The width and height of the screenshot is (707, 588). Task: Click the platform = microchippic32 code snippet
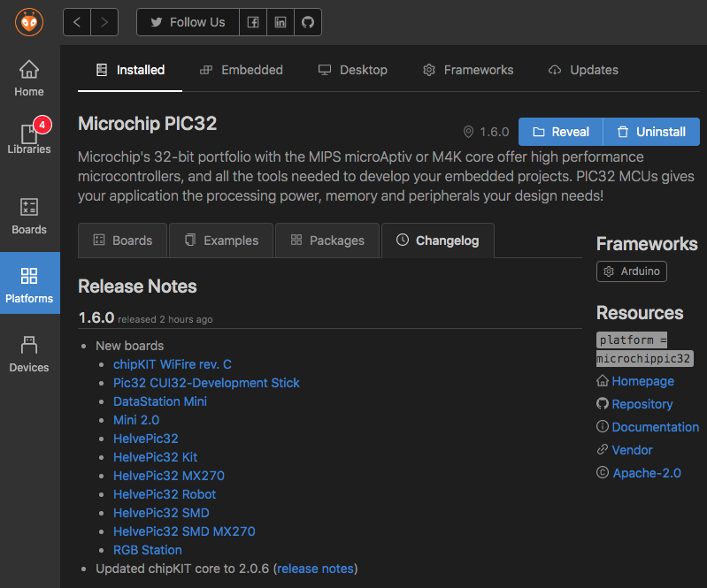click(645, 349)
